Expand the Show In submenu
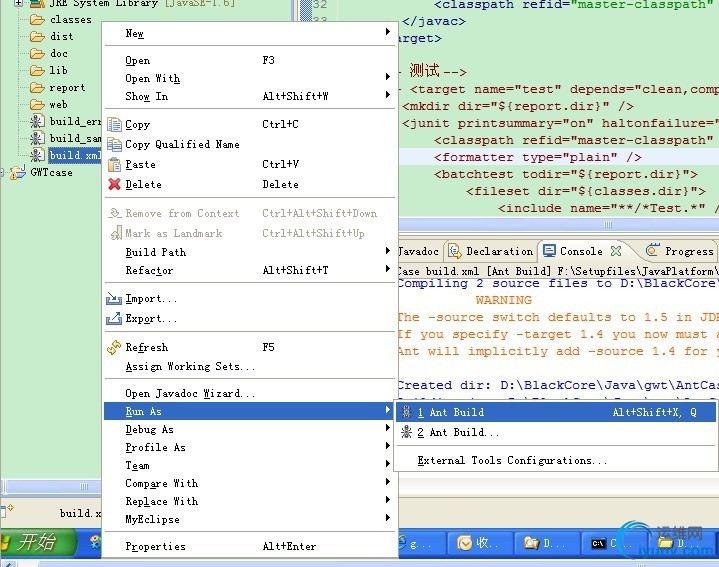The width and height of the screenshot is (719, 567). coord(250,96)
